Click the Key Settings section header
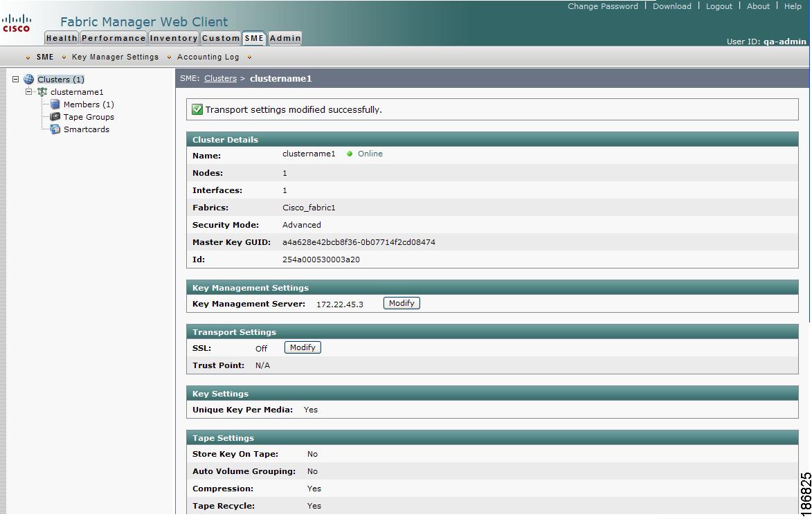 tap(492, 393)
